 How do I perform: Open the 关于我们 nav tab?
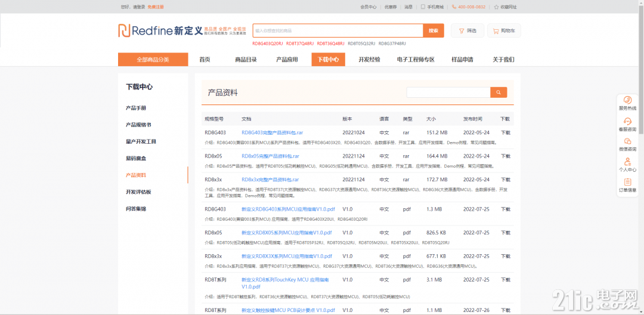pos(503,60)
